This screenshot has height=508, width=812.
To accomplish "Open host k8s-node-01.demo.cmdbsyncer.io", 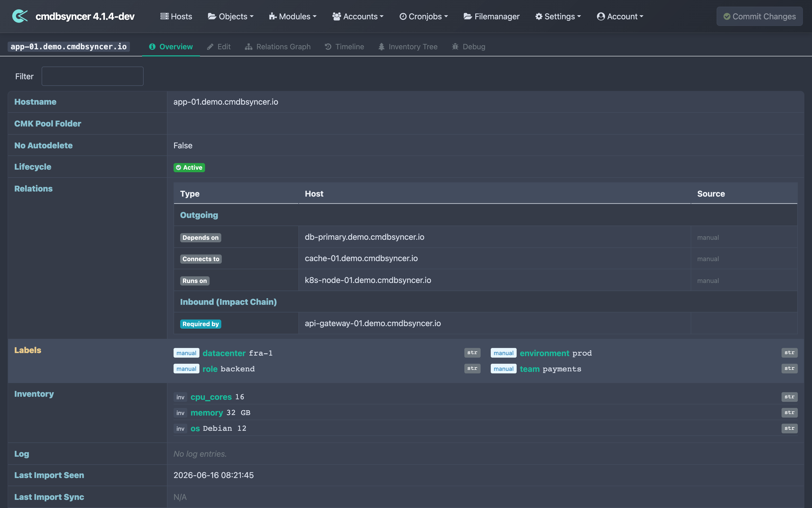I will click(x=368, y=280).
